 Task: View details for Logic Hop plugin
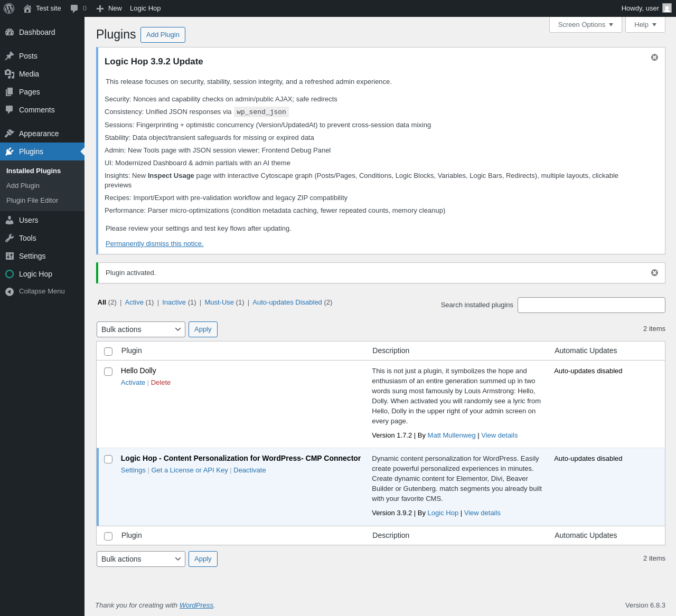pos(482,513)
